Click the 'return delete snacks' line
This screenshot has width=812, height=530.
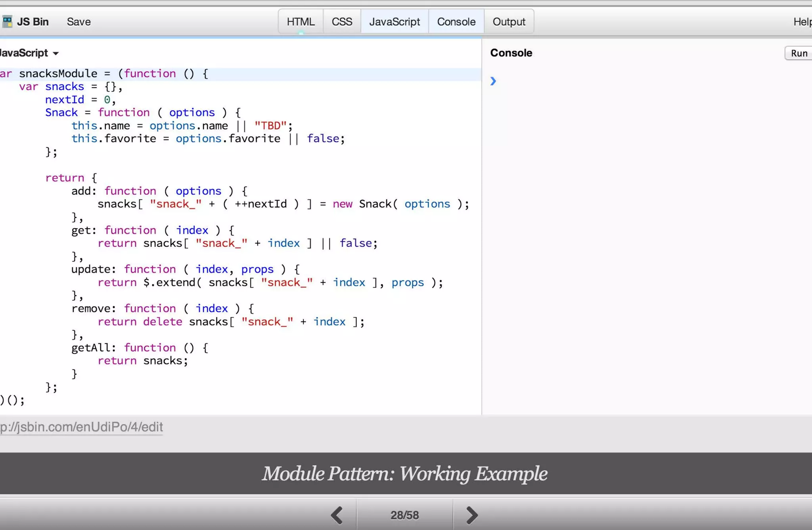[231, 322]
